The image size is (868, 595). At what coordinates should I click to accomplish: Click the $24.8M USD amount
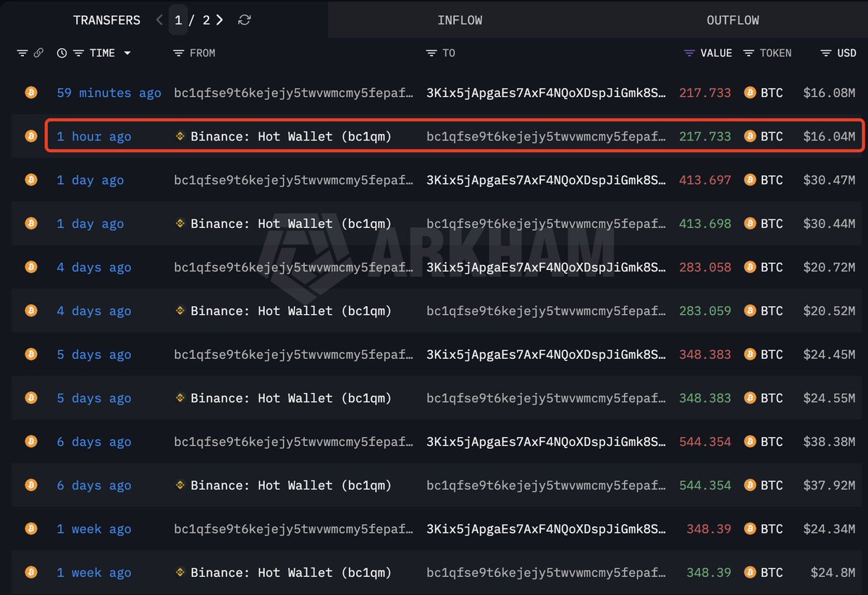(x=833, y=573)
